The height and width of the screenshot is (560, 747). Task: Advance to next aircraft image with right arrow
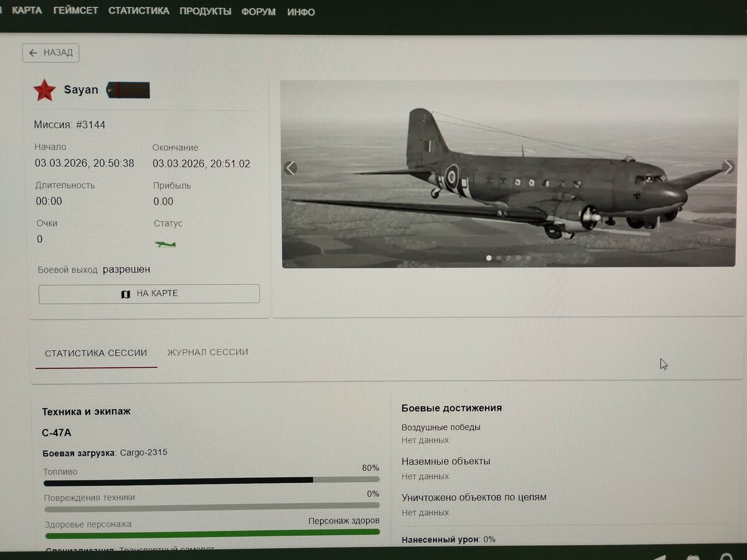(728, 167)
